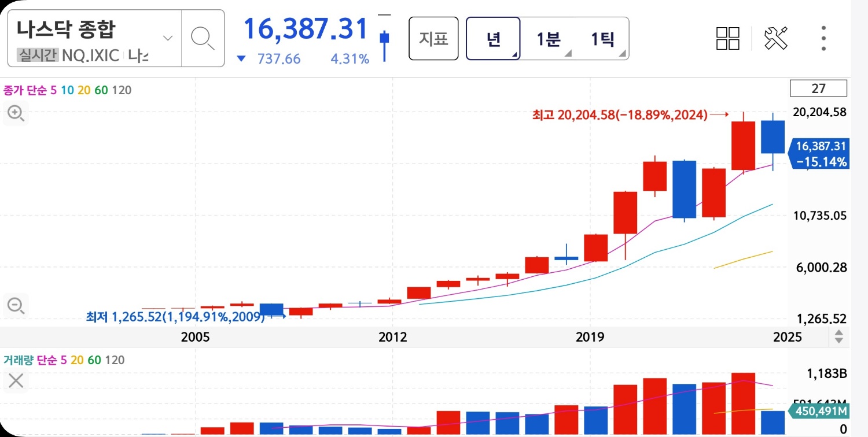Select the 10,735.05 price axis label
Viewport: 868px width, 437px height.
click(x=821, y=216)
